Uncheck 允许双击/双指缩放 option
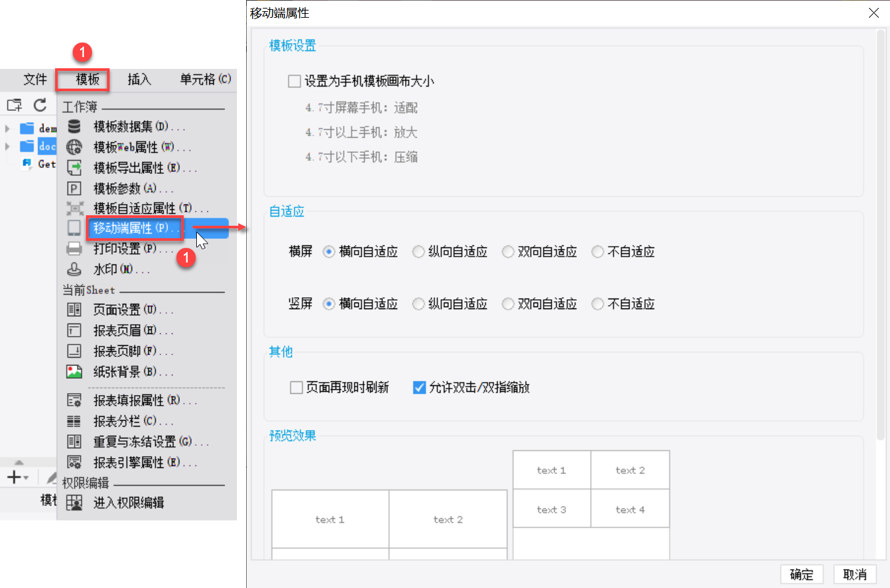This screenshot has width=890, height=588. pyautogui.click(x=419, y=388)
